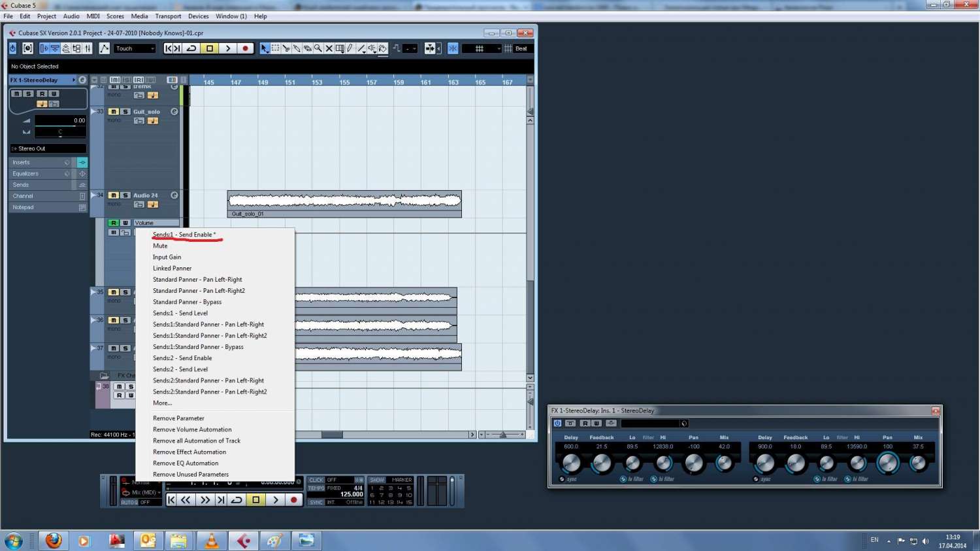Expand the Equalizers section in Inspector
This screenshot has height=551, width=980.
click(39, 174)
